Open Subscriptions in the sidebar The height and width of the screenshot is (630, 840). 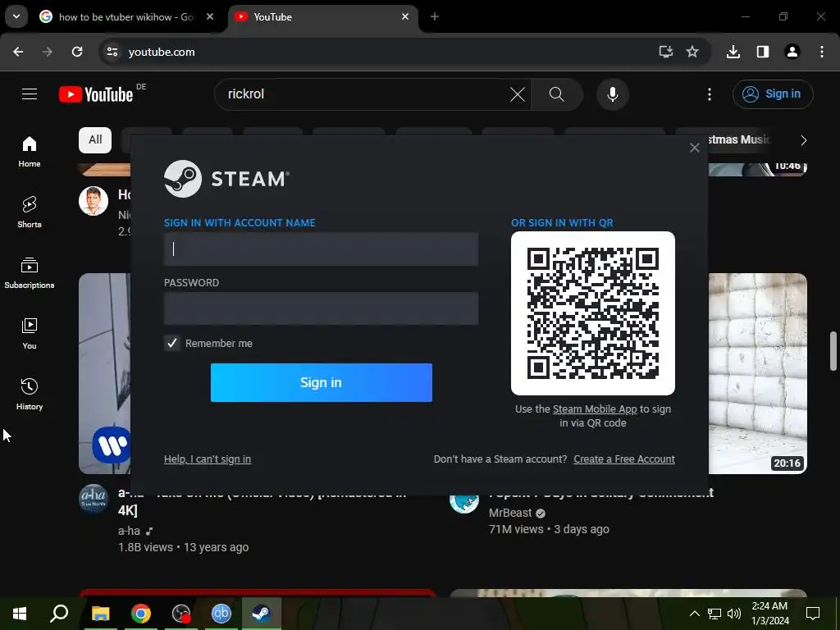30,272
